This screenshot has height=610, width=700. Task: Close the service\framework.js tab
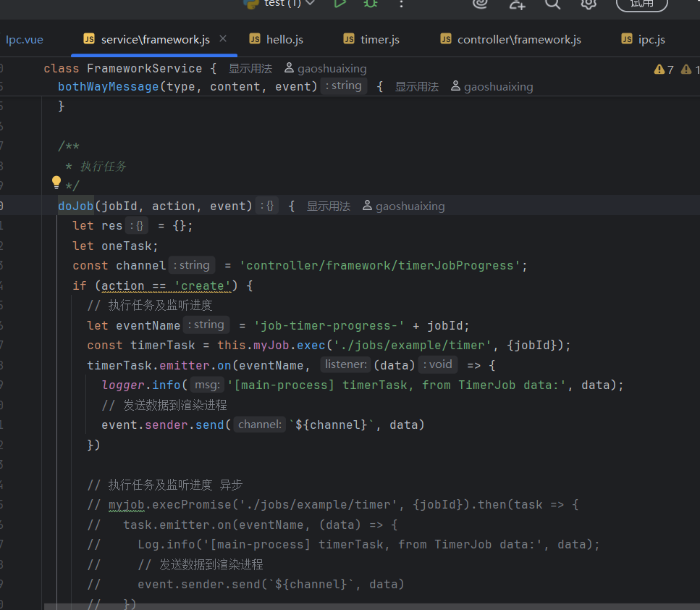[223, 39]
